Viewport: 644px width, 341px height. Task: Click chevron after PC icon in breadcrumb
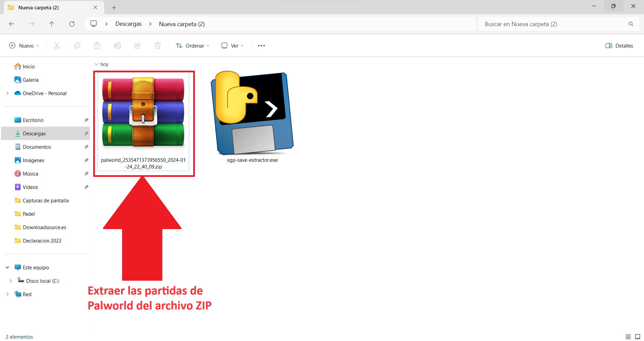106,24
